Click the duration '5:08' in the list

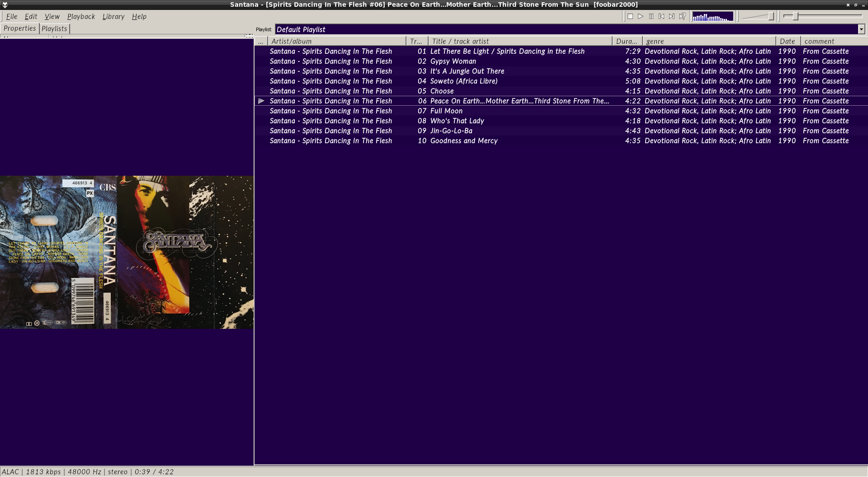633,81
